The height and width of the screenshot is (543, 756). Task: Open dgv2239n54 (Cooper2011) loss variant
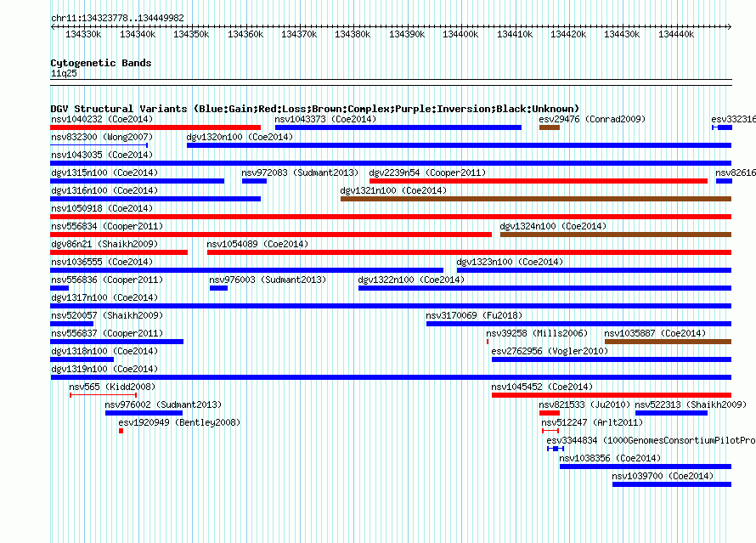point(538,181)
